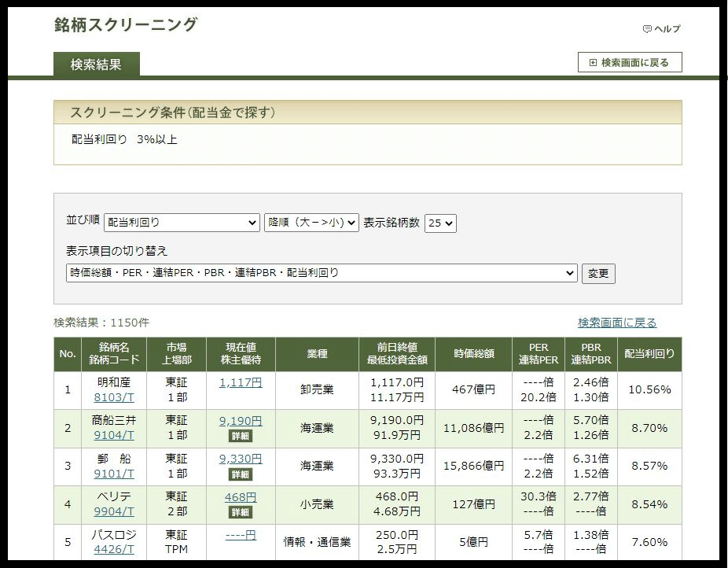Screen dimensions: 728x568
Task: Follow the 検索画面に戻る text link above the table
Action: [617, 323]
